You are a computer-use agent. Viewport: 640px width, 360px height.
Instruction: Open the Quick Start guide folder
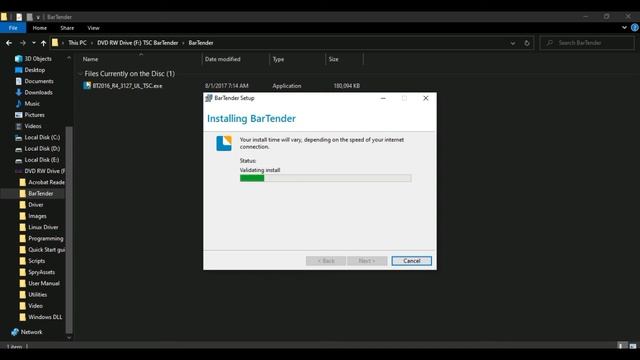click(46, 250)
